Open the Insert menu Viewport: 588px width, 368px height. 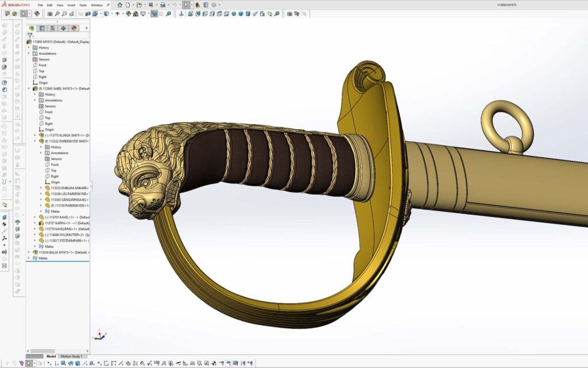[71, 5]
